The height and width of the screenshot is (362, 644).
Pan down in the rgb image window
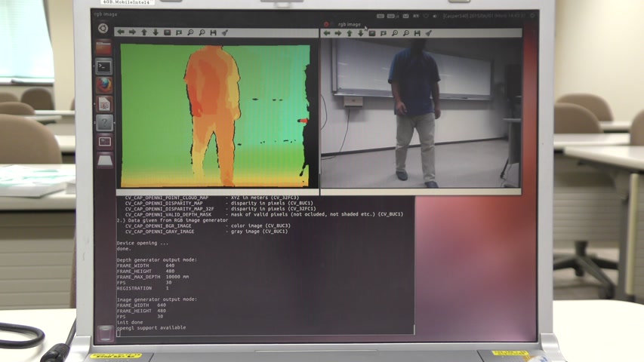pos(361,33)
